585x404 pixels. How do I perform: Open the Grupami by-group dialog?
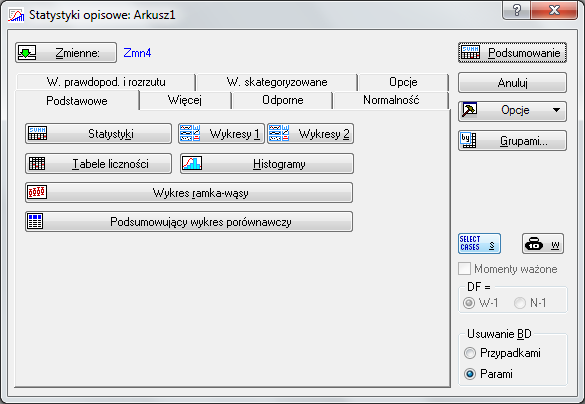point(512,141)
